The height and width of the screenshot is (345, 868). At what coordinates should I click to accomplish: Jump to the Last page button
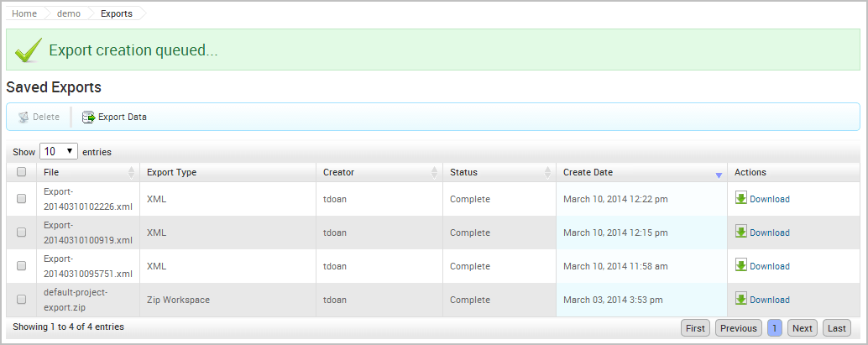pyautogui.click(x=836, y=328)
